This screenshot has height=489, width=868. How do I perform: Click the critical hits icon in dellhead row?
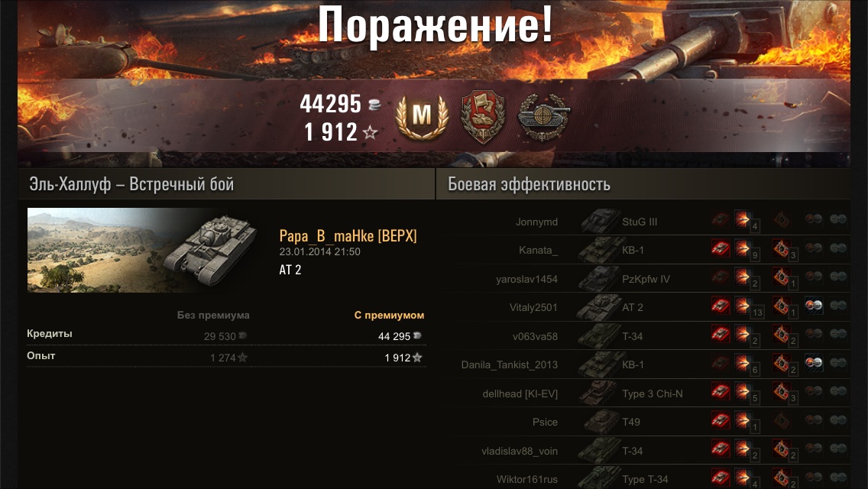tap(781, 391)
